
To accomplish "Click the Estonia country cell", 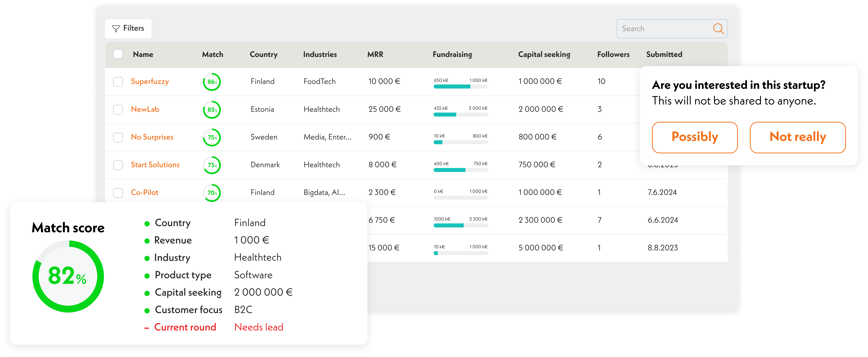I will [x=262, y=109].
